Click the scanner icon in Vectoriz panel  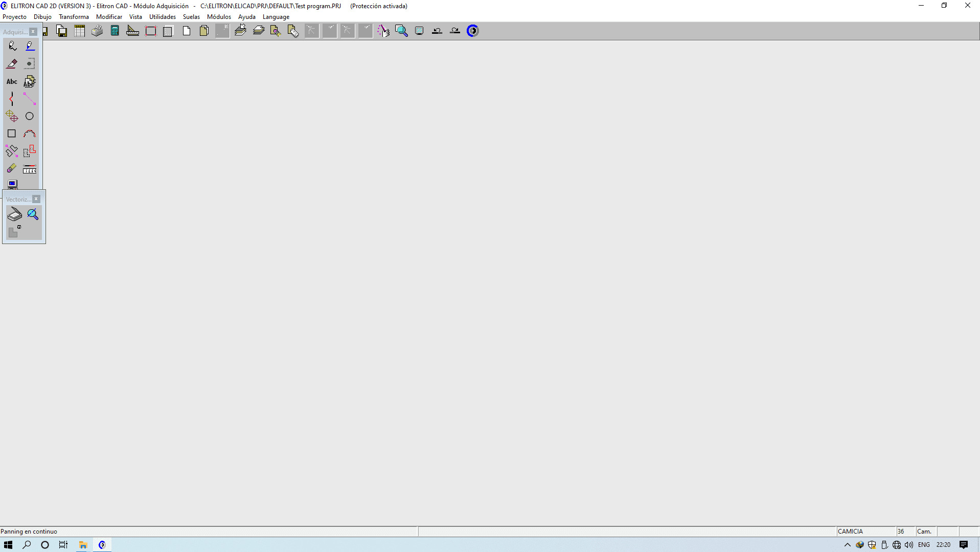[x=15, y=214]
